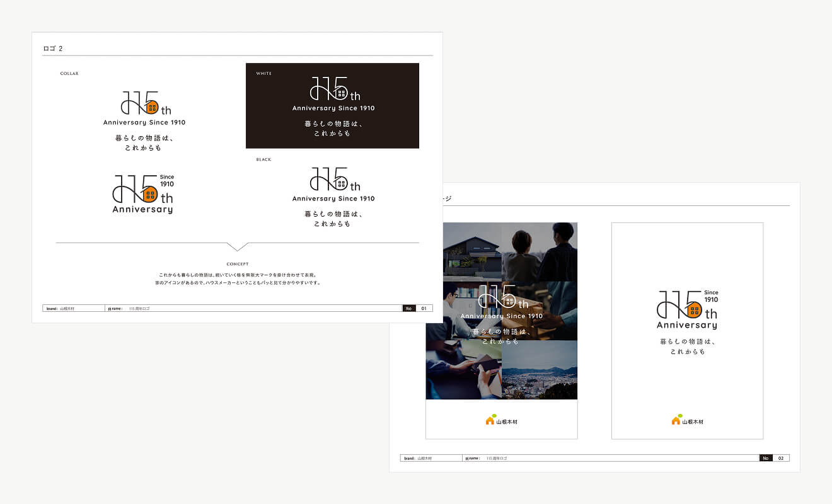Click the downward chevron above CONCEPT
The height and width of the screenshot is (504, 832).
(x=237, y=246)
